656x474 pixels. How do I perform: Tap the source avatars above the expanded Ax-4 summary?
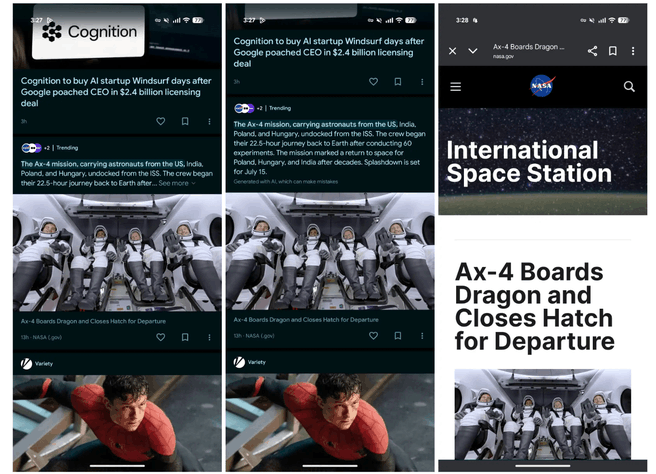click(244, 108)
